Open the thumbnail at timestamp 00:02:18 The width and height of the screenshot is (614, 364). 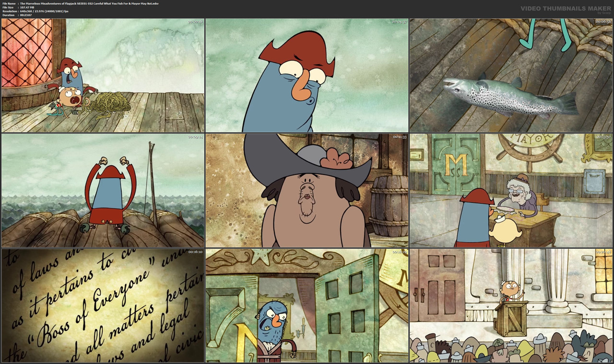(x=102, y=74)
